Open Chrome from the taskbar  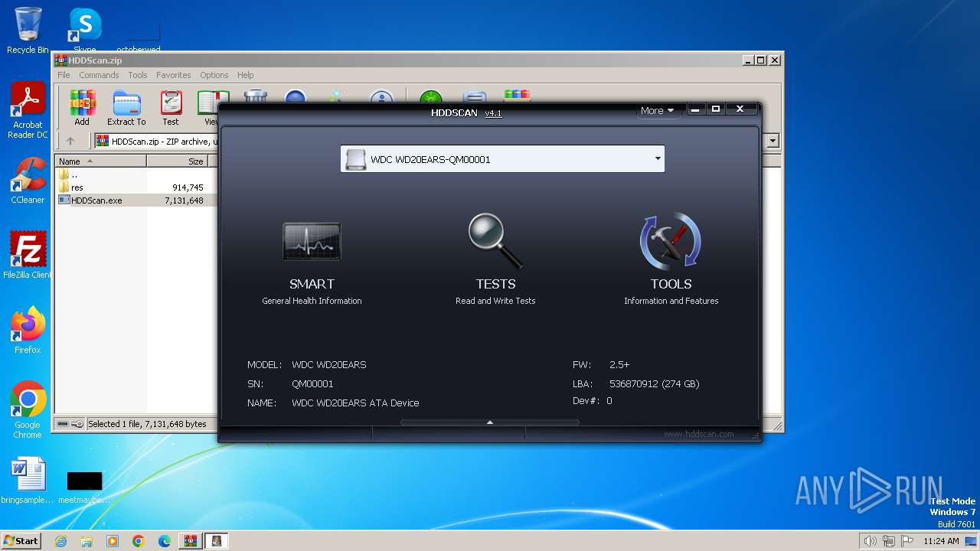139,541
